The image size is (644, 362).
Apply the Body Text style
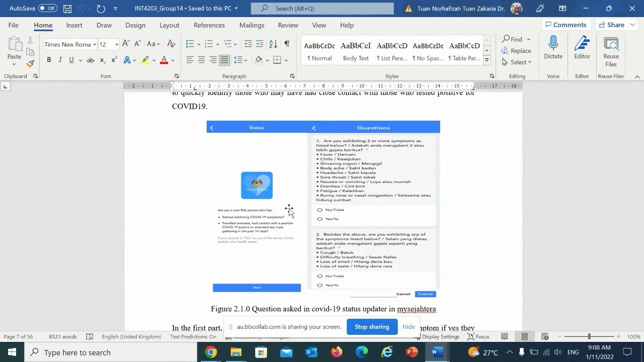(x=356, y=51)
